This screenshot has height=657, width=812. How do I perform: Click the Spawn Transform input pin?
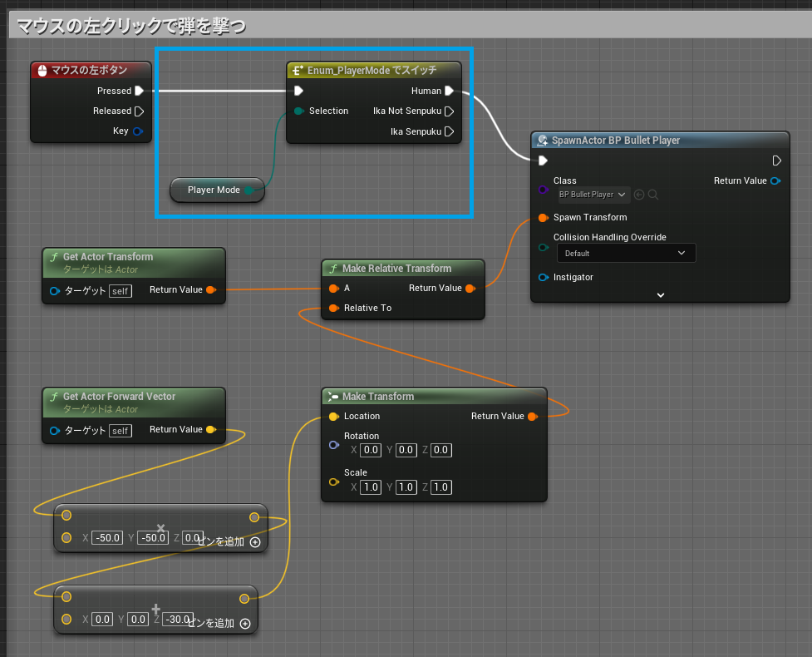coord(543,218)
